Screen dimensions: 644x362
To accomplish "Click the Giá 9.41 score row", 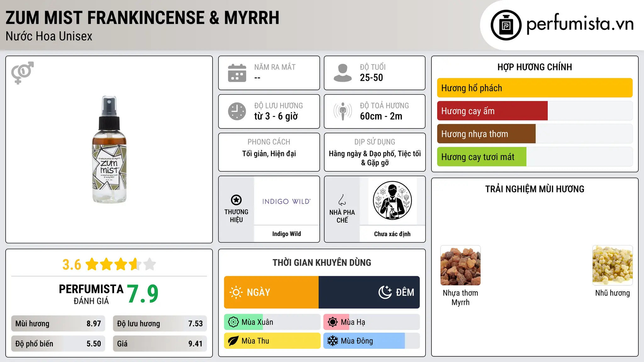I will [x=160, y=344].
